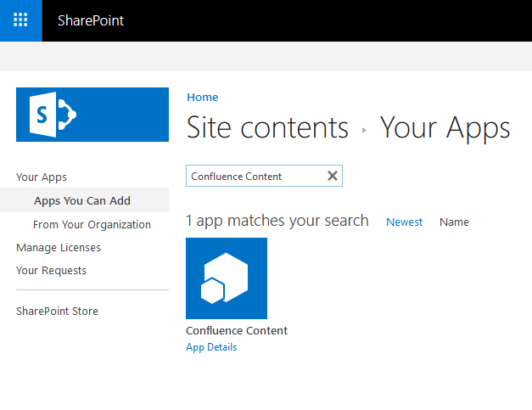Screen dimensions: 532x410
Task: Open Your Apps in sidebar
Action: [42, 177]
